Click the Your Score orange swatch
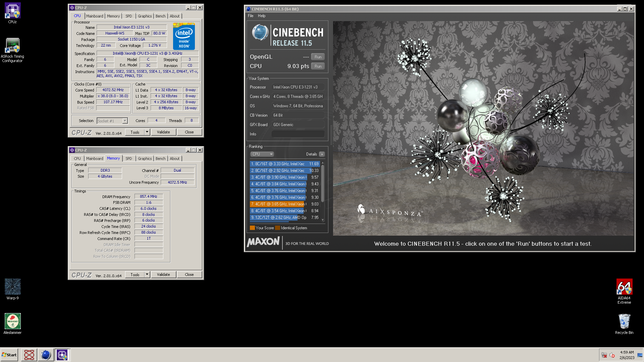This screenshot has height=362, width=644. [252, 228]
